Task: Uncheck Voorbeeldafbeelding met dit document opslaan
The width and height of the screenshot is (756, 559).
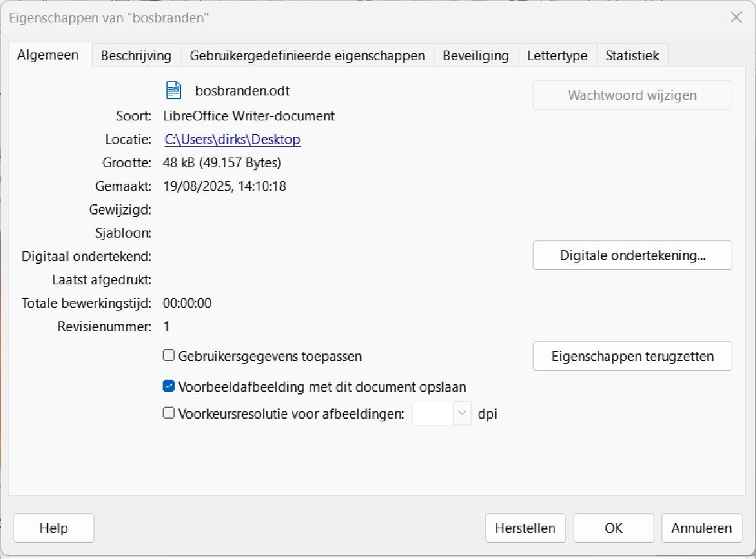Action: [169, 386]
